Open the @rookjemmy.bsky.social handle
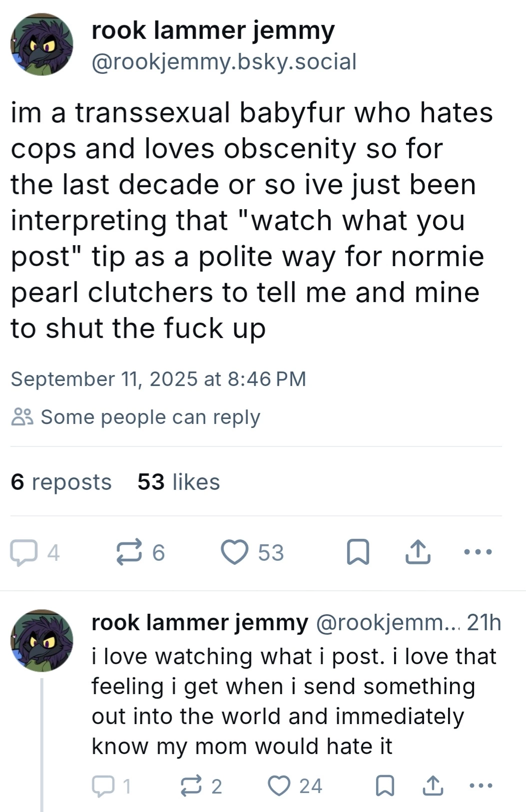Screen dimensions: 526x812 (x=224, y=62)
